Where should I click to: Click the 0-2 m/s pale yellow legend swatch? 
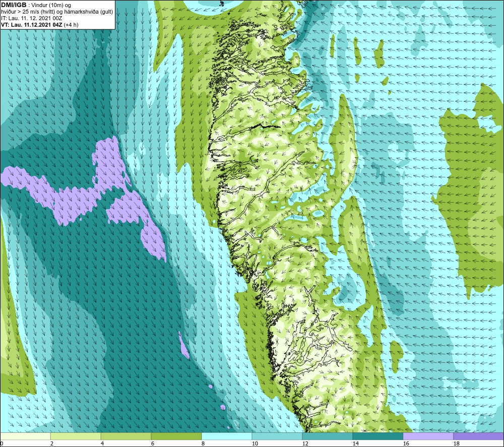click(x=25, y=436)
